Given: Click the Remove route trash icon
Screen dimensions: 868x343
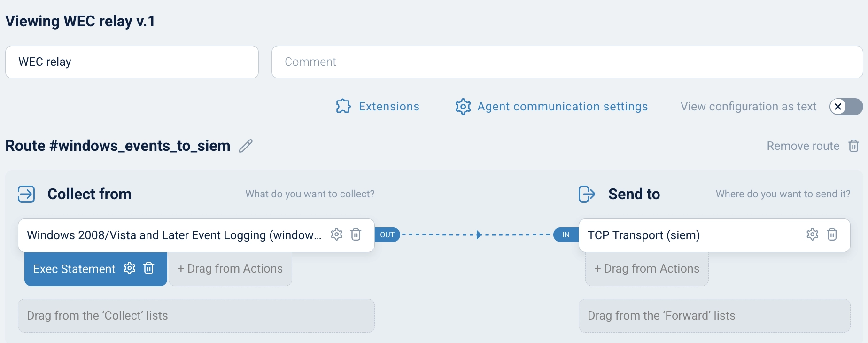Looking at the screenshot, I should (853, 146).
